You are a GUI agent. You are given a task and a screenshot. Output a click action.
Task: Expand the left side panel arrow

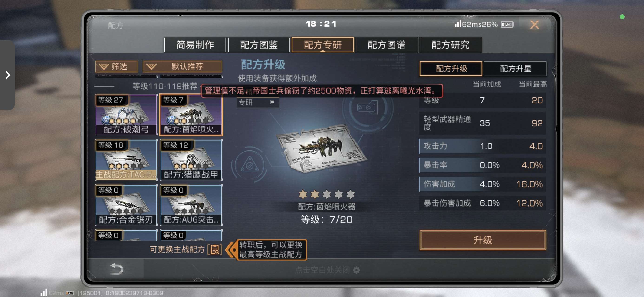8,75
